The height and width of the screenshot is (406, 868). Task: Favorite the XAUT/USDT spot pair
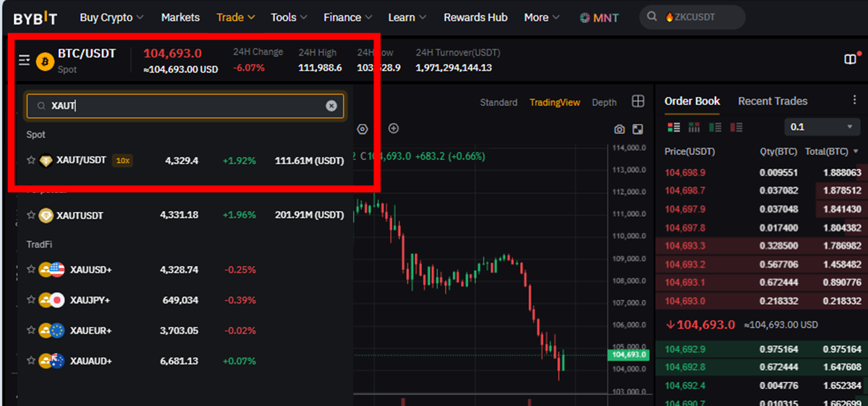click(31, 161)
